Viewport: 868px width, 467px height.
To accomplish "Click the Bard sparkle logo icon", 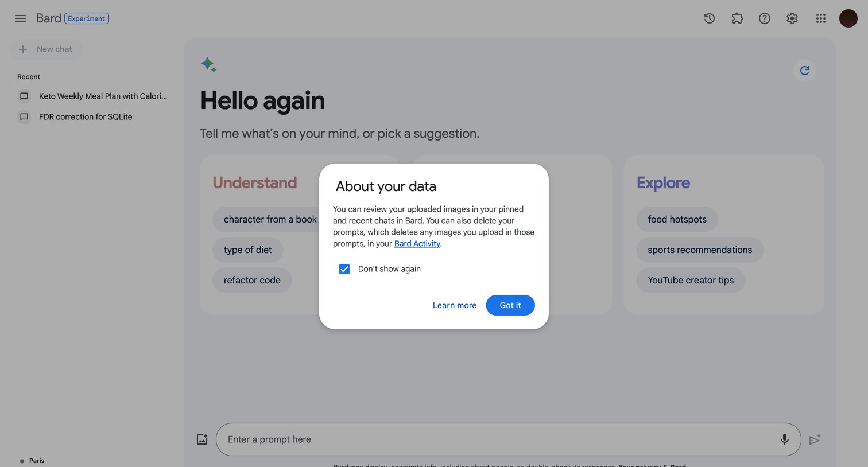I will 209,65.
